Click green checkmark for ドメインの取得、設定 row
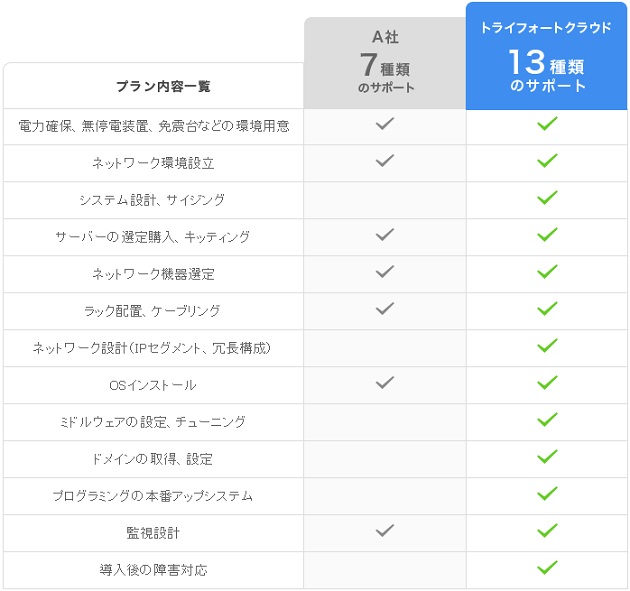The width and height of the screenshot is (630, 591). (x=547, y=456)
